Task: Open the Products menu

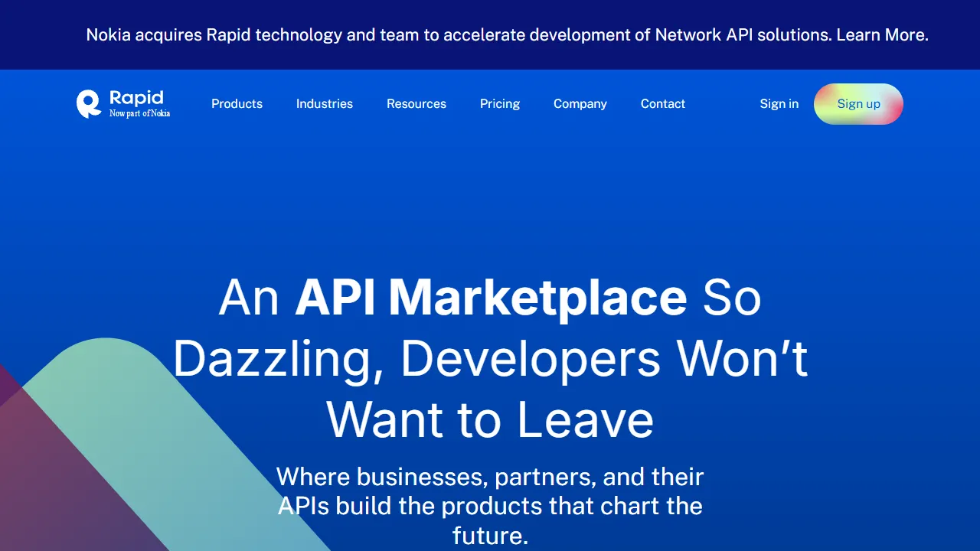Action: [x=237, y=103]
